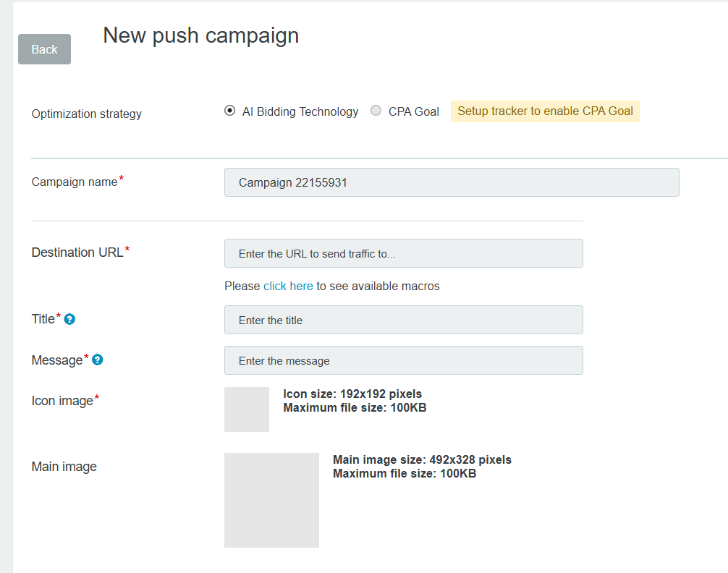
Task: Focus the Campaign name input field
Action: point(452,182)
